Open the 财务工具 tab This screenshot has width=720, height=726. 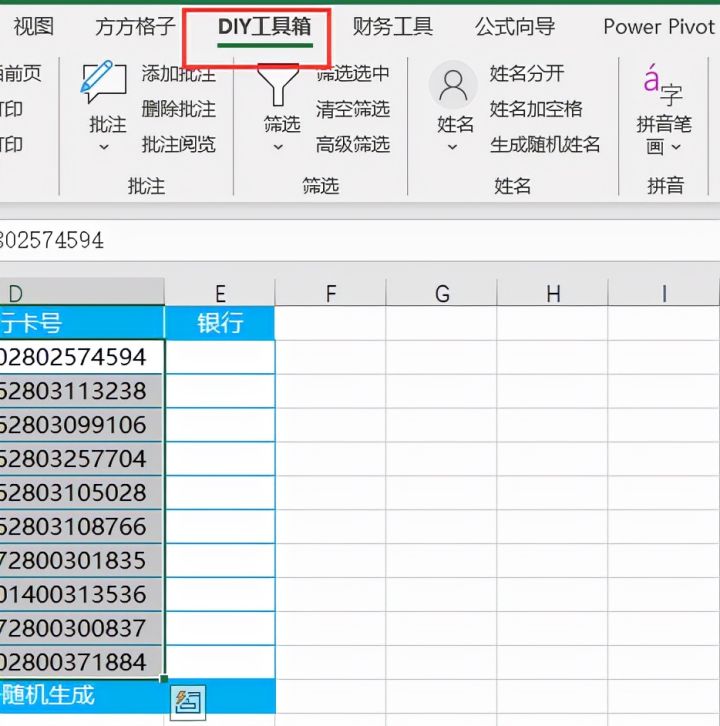pyautogui.click(x=393, y=26)
